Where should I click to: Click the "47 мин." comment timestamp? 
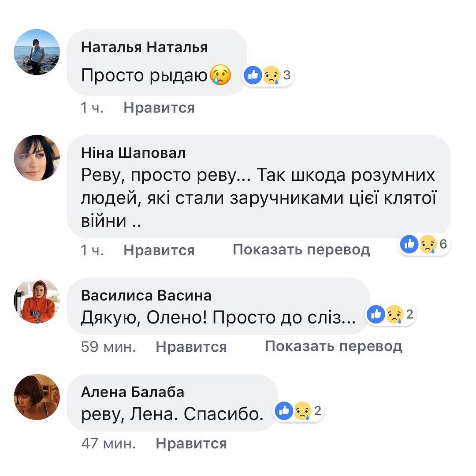pyautogui.click(x=108, y=443)
